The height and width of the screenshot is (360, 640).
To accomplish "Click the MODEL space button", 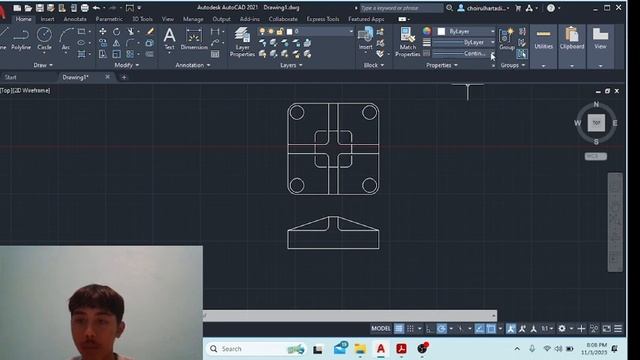I will click(380, 329).
